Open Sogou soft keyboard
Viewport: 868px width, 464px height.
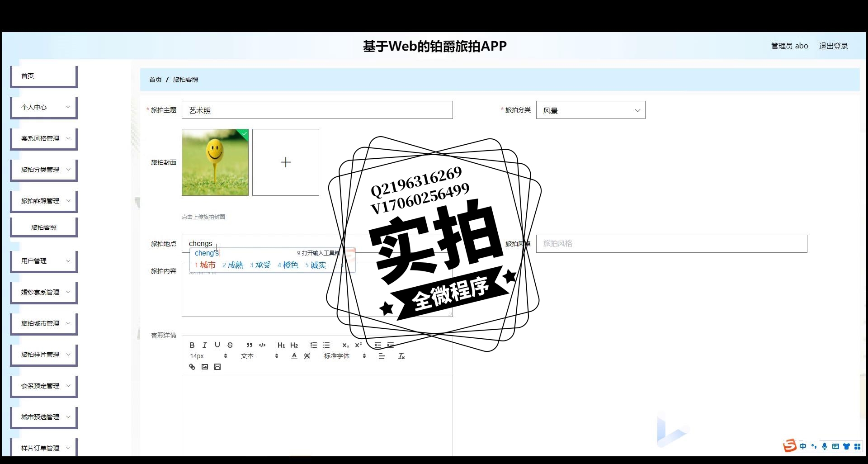coord(835,446)
